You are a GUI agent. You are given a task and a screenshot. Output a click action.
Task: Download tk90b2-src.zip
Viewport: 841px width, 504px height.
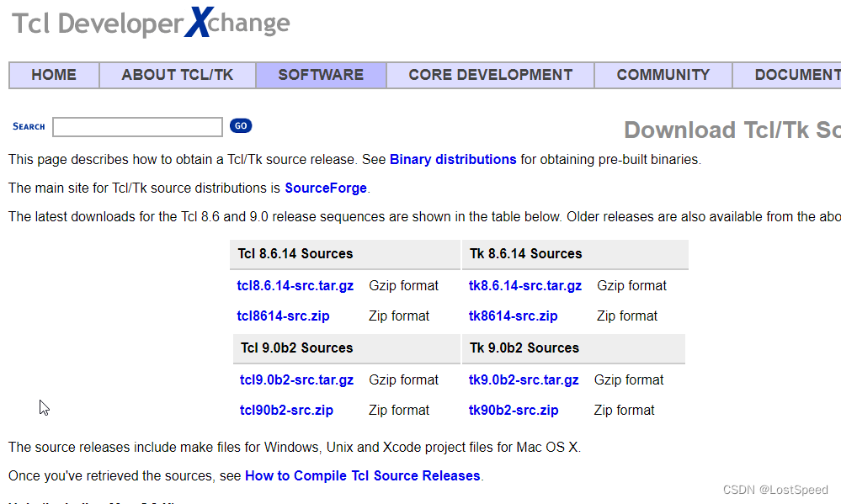point(514,410)
